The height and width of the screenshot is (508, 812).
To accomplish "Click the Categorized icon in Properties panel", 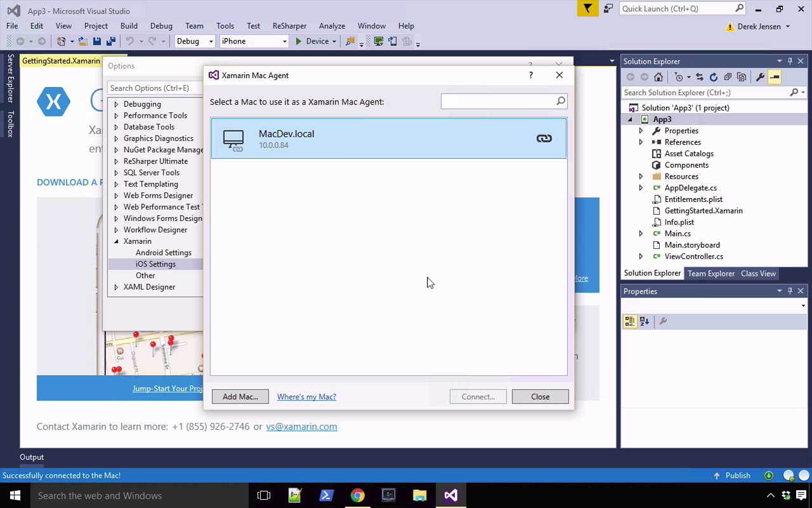I will click(630, 321).
